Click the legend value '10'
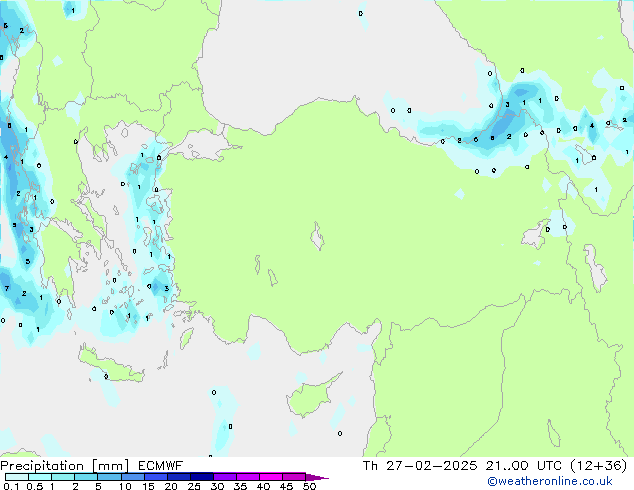Image resolution: width=634 pixels, height=490 pixels. (x=125, y=486)
